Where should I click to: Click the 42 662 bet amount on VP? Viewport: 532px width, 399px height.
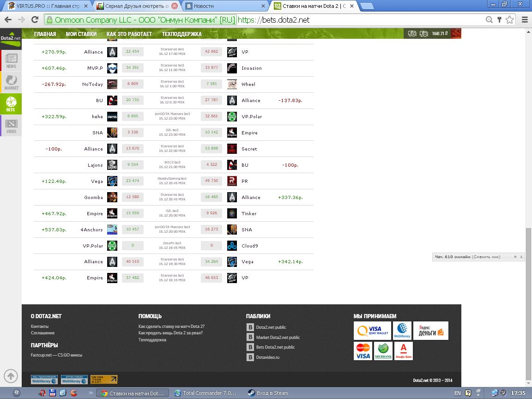212,52
